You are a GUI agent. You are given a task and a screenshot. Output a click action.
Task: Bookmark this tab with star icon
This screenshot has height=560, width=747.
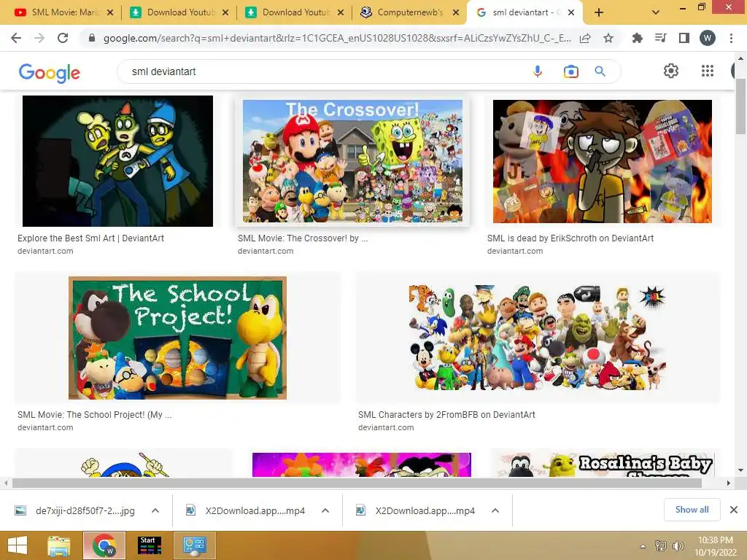(608, 38)
